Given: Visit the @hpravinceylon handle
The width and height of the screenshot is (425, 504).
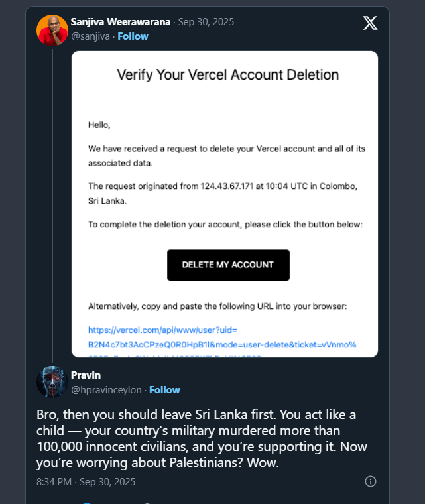Looking at the screenshot, I should pos(106,390).
